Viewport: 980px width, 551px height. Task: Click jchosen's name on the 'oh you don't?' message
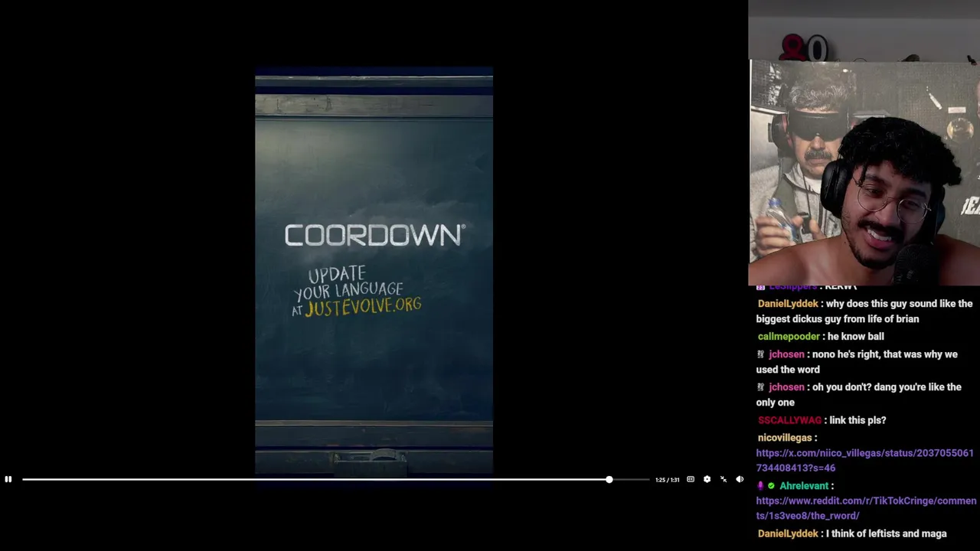click(786, 387)
